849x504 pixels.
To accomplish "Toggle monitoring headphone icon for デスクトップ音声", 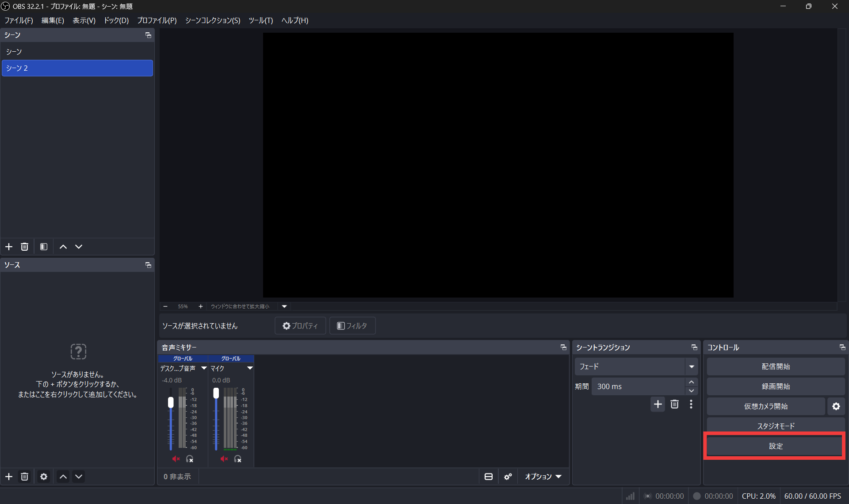I will pos(190,459).
